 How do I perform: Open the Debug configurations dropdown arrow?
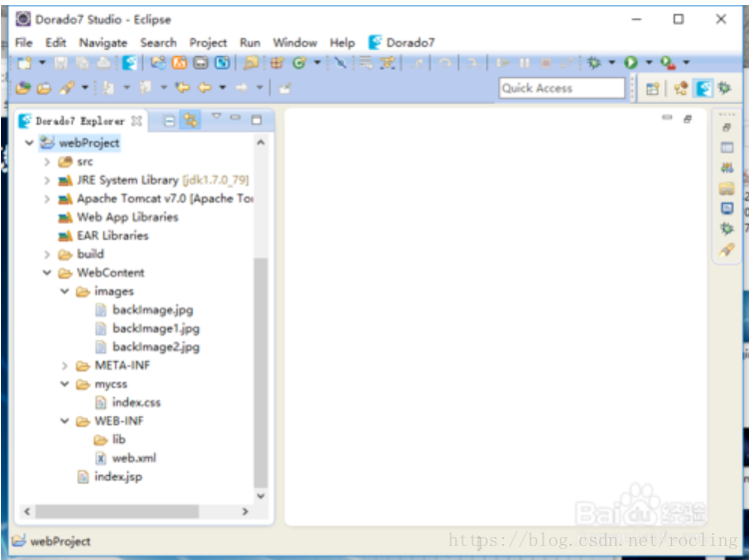click(x=612, y=63)
